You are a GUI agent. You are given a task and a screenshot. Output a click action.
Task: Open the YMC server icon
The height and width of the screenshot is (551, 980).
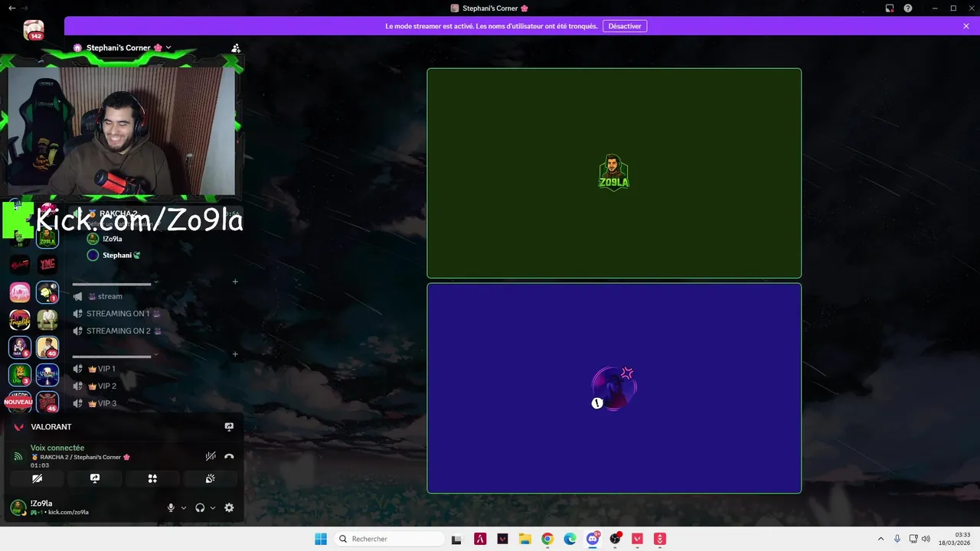pyautogui.click(x=47, y=265)
